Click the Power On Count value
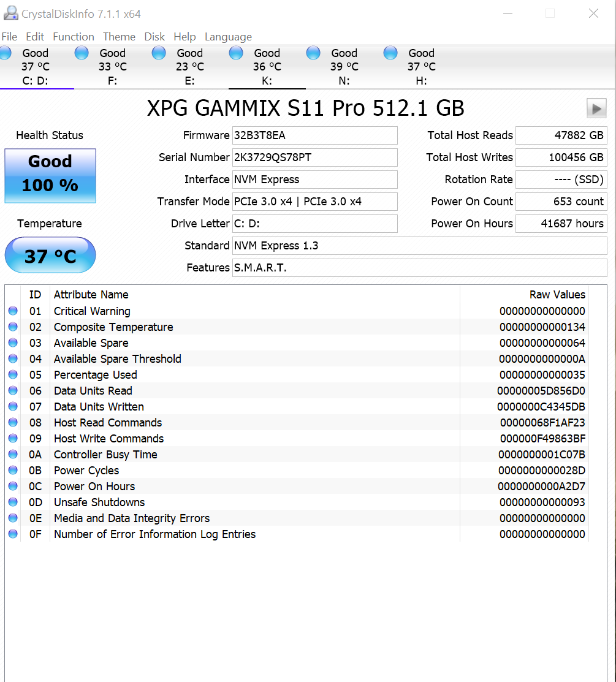The height and width of the screenshot is (682, 616). (x=561, y=202)
